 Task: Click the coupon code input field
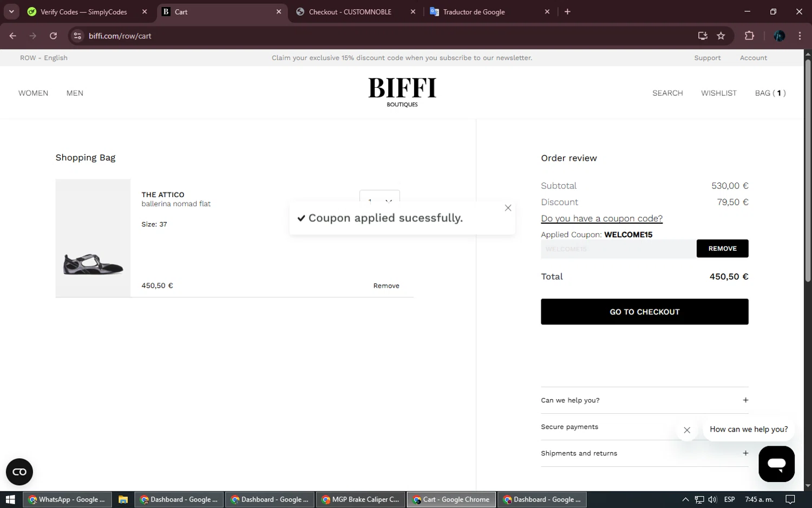click(x=618, y=249)
